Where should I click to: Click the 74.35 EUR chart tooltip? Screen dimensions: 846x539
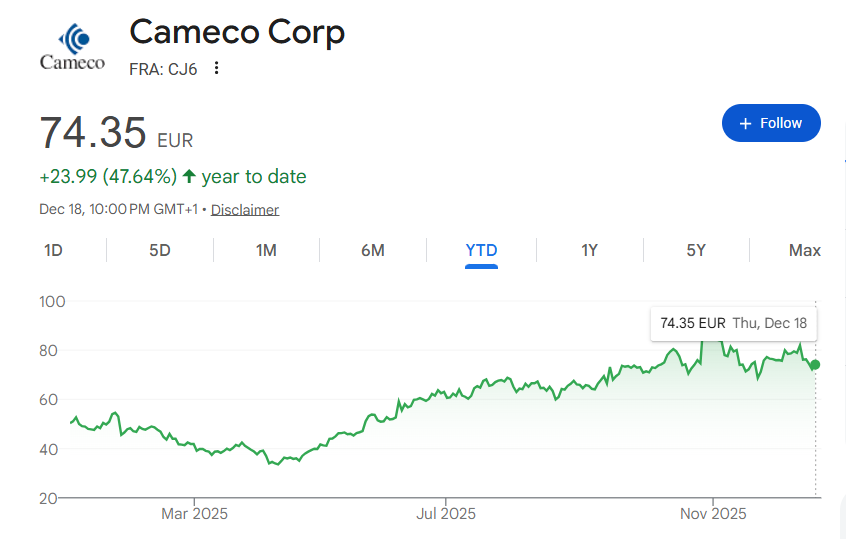733,323
